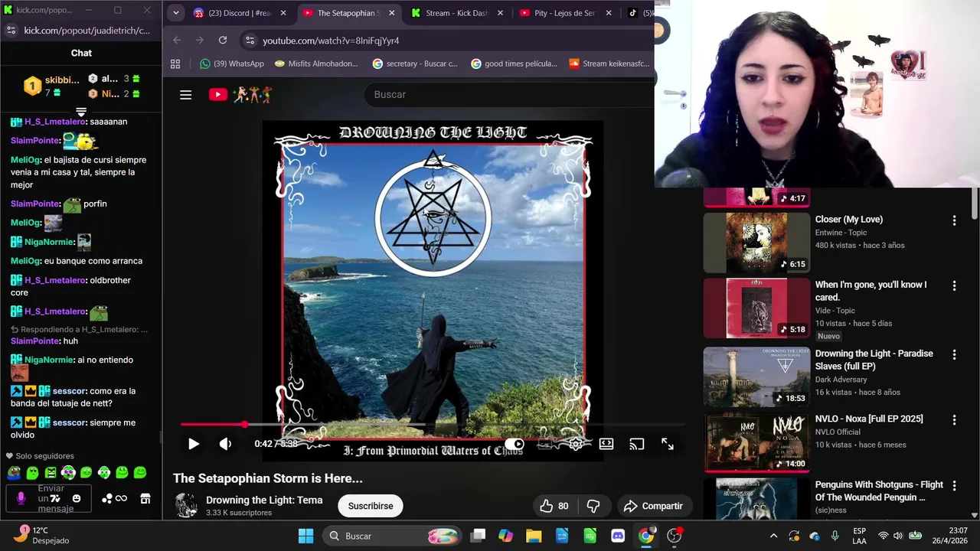
Task: Open the chat emoji picker smiley
Action: 77,499
